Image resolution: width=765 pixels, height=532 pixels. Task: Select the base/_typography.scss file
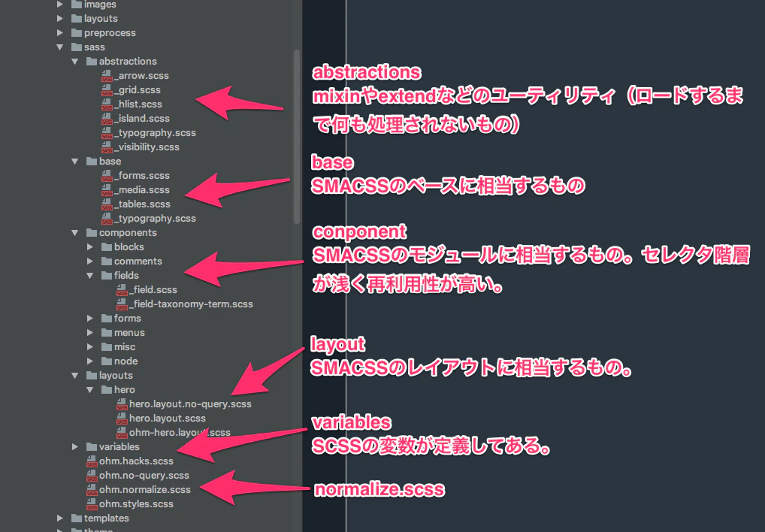coord(155,219)
